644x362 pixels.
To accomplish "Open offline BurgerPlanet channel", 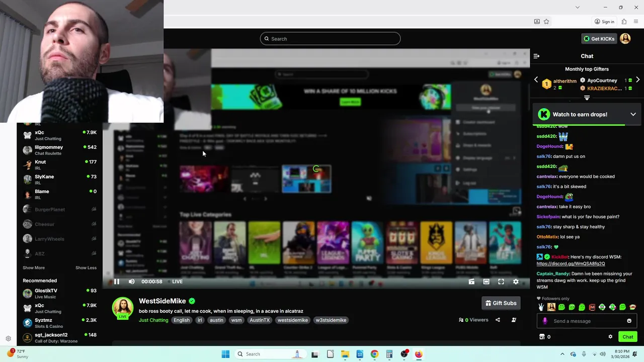I will (x=59, y=209).
